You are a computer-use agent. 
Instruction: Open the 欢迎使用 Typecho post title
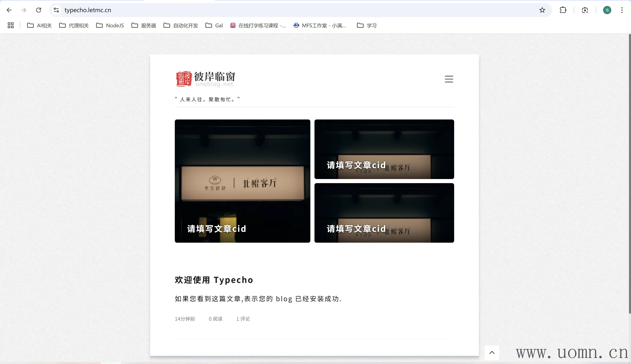[214, 280]
